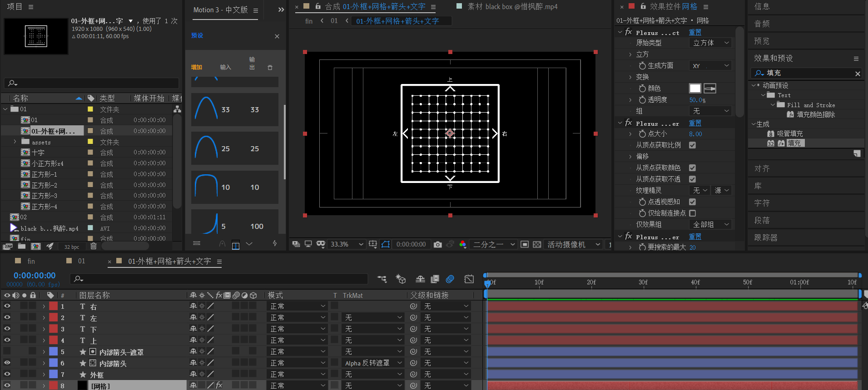The image size is (868, 390).
Task: Open the 原始类型 立方体 dropdown
Action: tap(711, 43)
